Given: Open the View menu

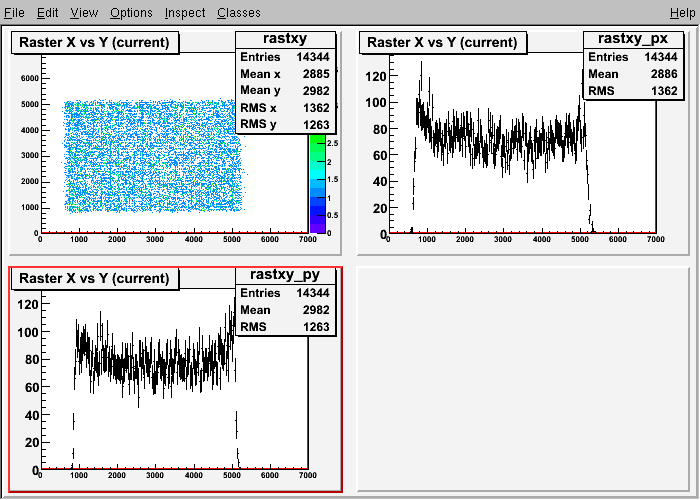Looking at the screenshot, I should (84, 12).
